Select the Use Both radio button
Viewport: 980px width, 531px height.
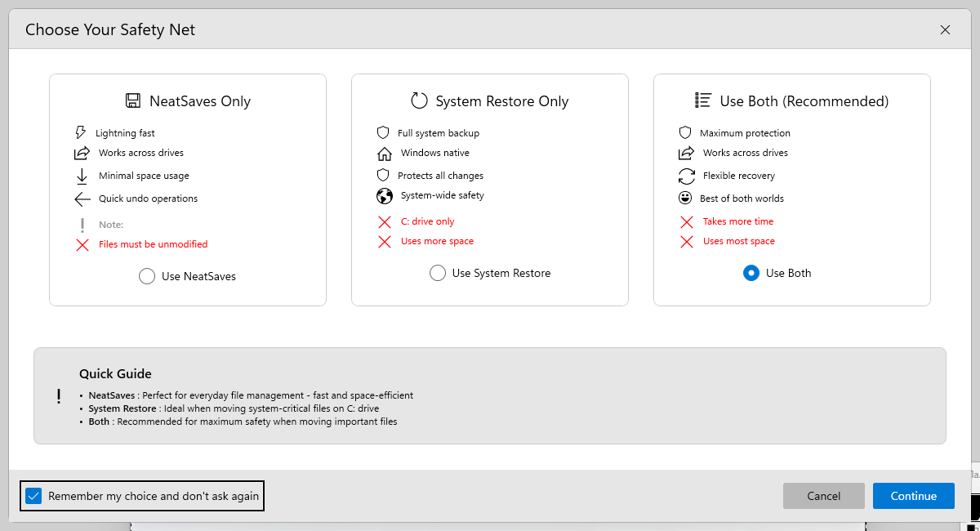[x=751, y=273]
